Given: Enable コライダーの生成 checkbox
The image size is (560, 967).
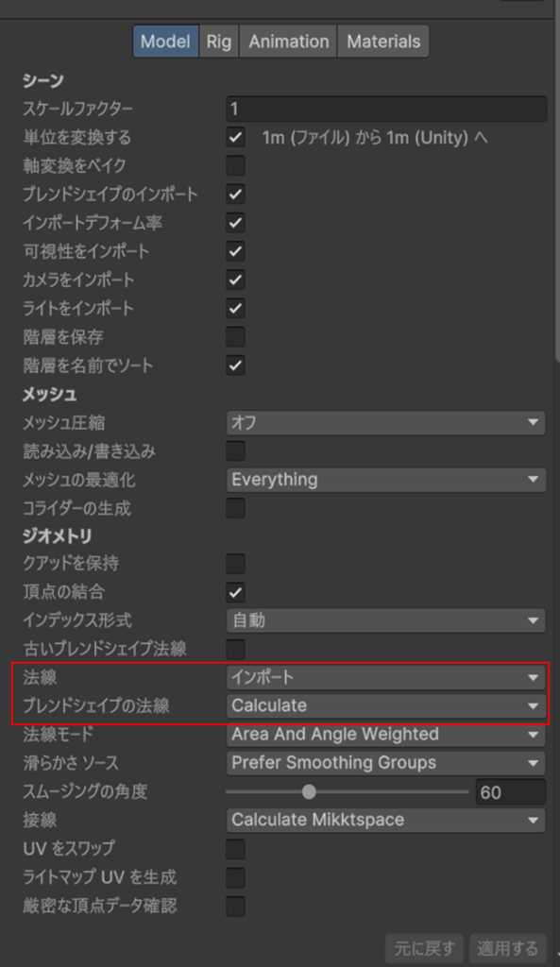Looking at the screenshot, I should coord(235,508).
